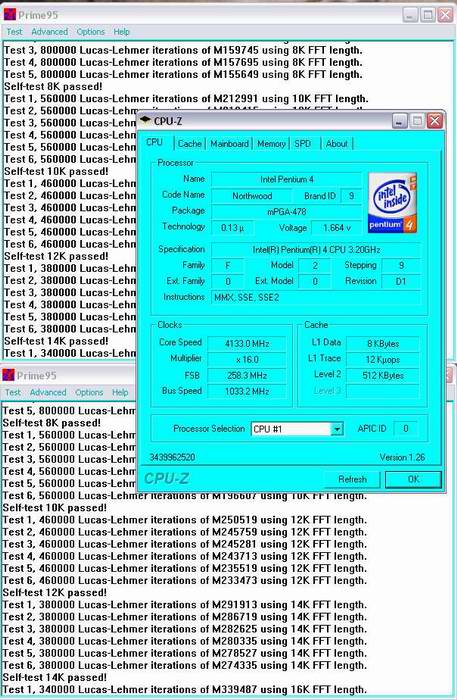Open Test menu in top Prime95 window
This screenshot has height=700, width=457.
click(14, 32)
